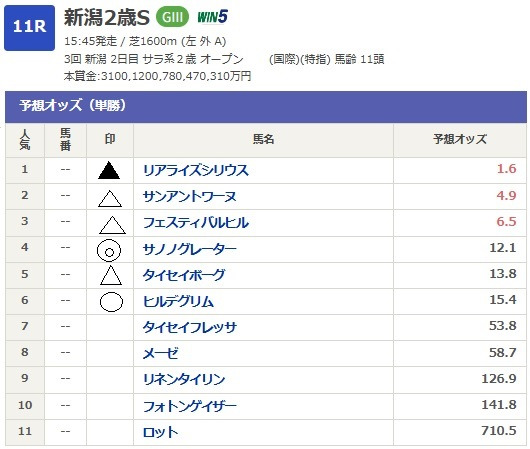Click the 馬名 column header
The height and width of the screenshot is (449, 530).
(x=263, y=139)
